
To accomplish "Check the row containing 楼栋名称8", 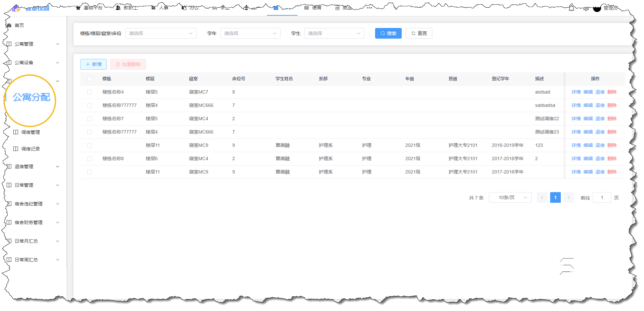I will coord(89,158).
